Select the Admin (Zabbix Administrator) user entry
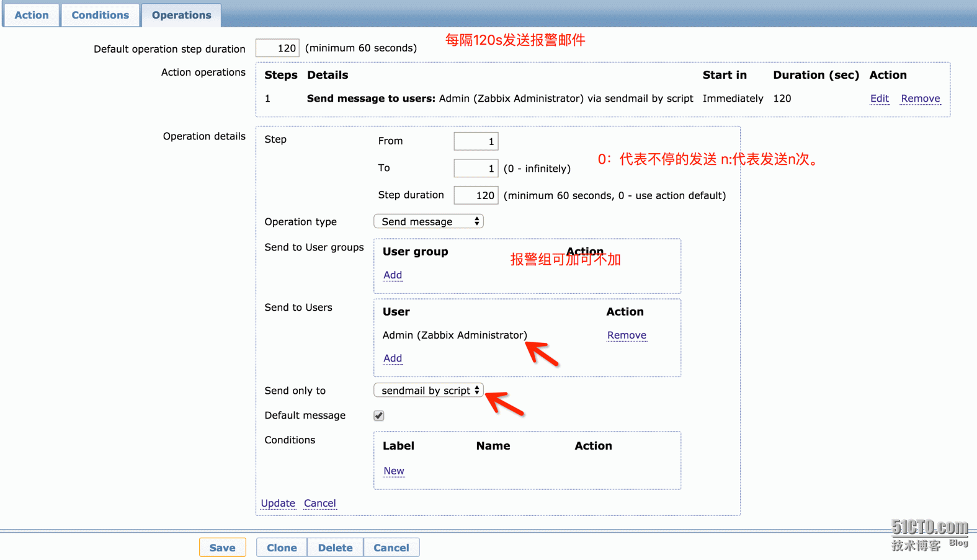 pos(455,335)
